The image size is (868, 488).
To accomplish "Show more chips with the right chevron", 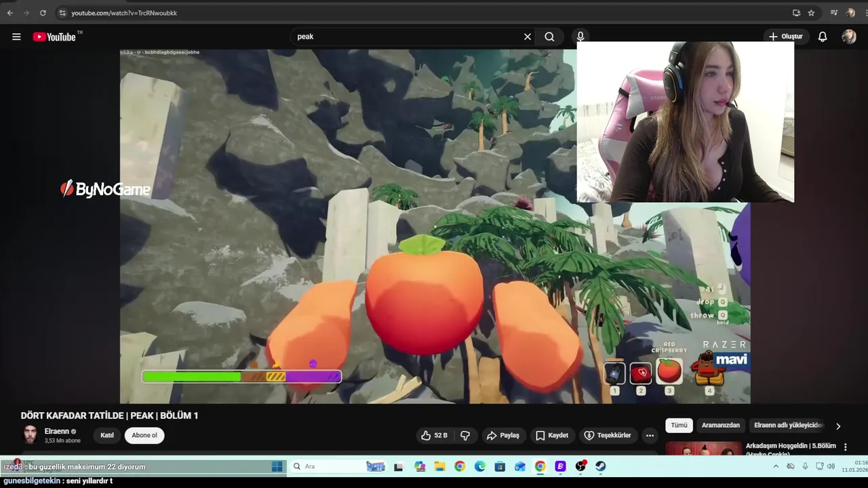I will click(838, 426).
